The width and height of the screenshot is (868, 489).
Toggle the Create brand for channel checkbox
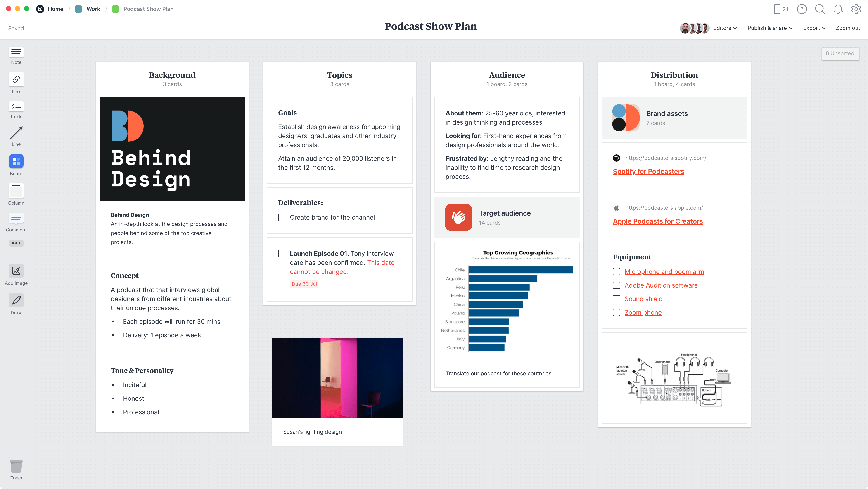(282, 217)
